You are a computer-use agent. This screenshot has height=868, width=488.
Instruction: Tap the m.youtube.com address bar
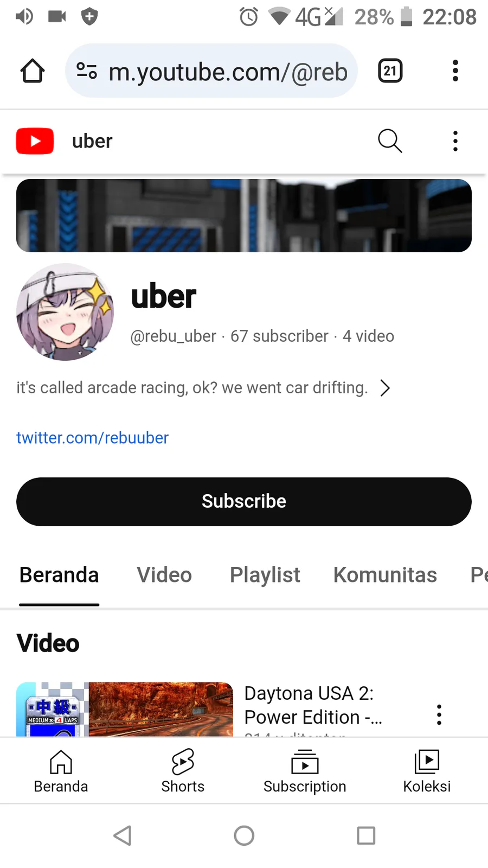coord(211,71)
